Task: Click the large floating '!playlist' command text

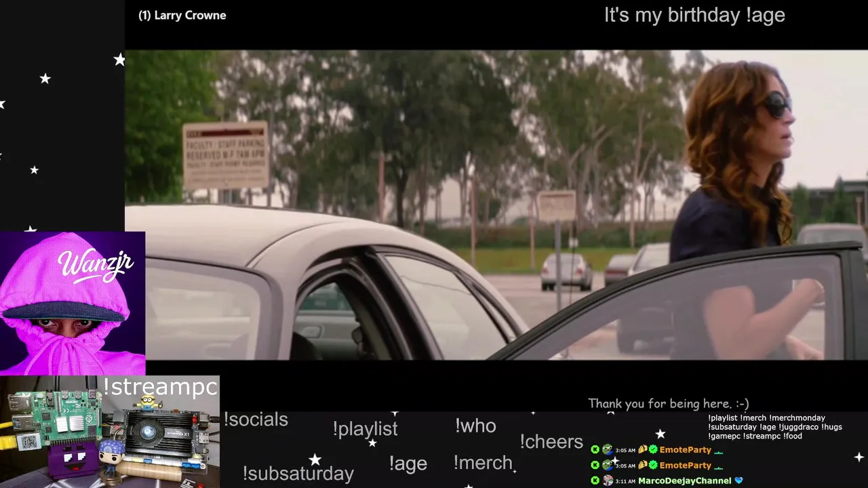Action: 365,429
